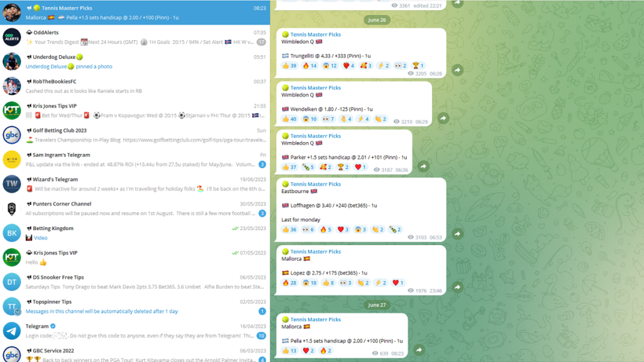Click the Telegram official account avatar
The image size is (644, 362).
pos(11,331)
